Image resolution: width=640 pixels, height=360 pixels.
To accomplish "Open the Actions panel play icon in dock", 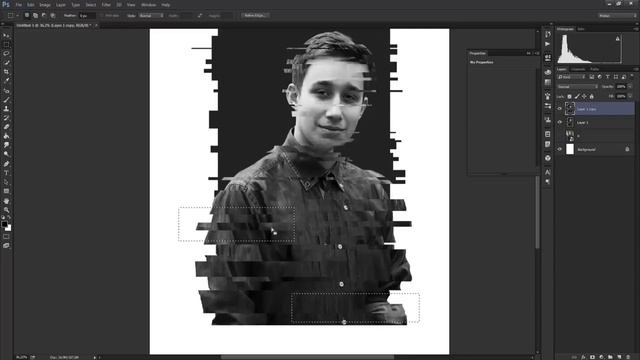I will [x=548, y=44].
